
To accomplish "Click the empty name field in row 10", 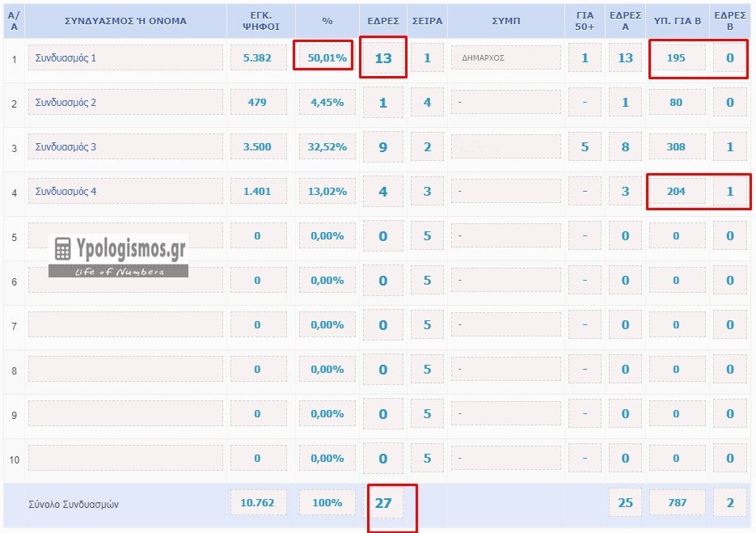I will point(125,459).
